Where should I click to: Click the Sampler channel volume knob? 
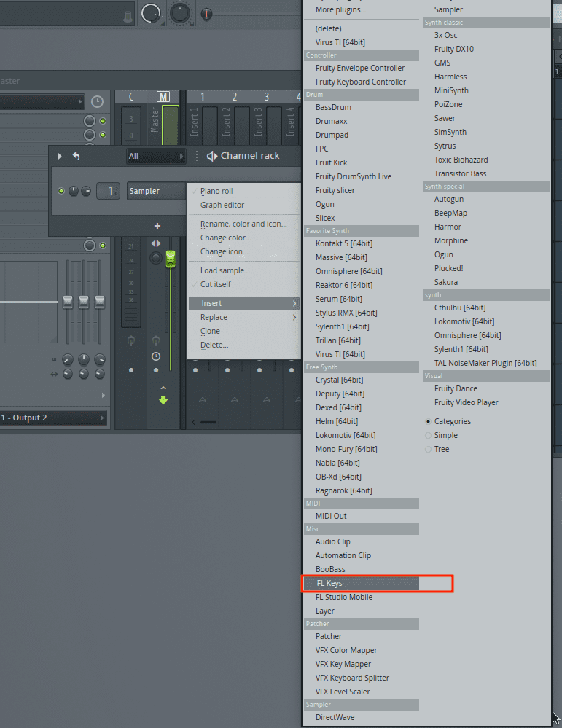pos(86,191)
